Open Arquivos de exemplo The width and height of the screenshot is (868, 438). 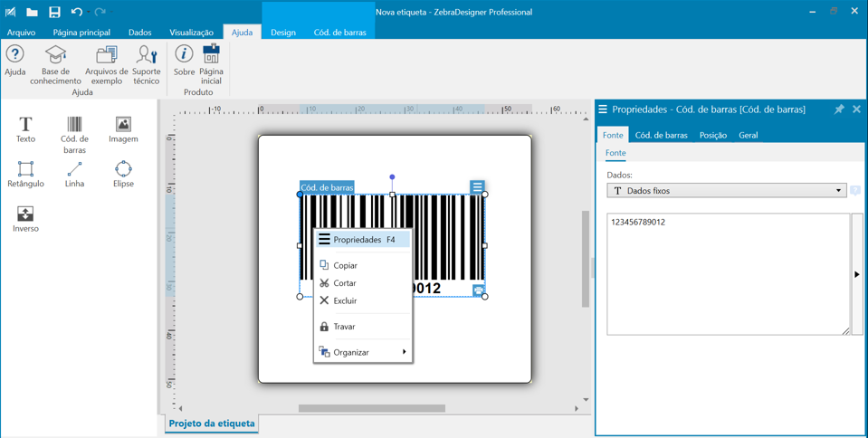coord(106,65)
